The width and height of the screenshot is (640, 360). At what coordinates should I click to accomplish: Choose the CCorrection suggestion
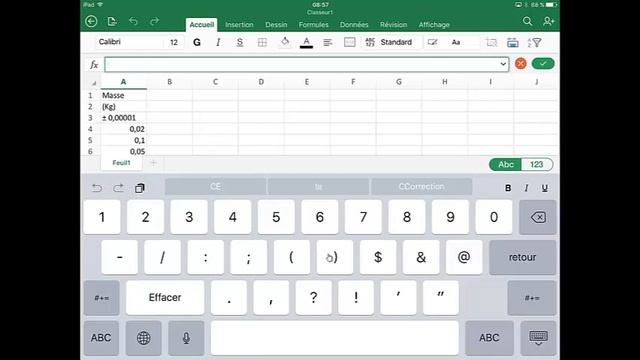tap(421, 187)
